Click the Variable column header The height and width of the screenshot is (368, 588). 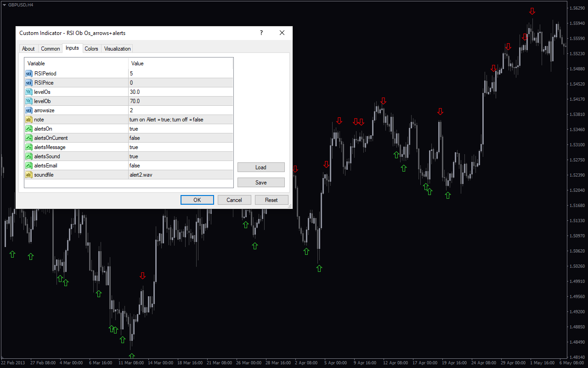(x=76, y=63)
